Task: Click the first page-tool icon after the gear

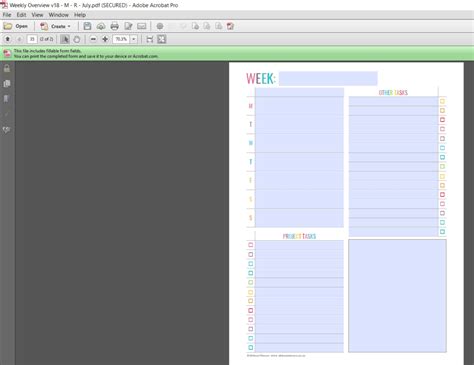Action: tap(195, 26)
